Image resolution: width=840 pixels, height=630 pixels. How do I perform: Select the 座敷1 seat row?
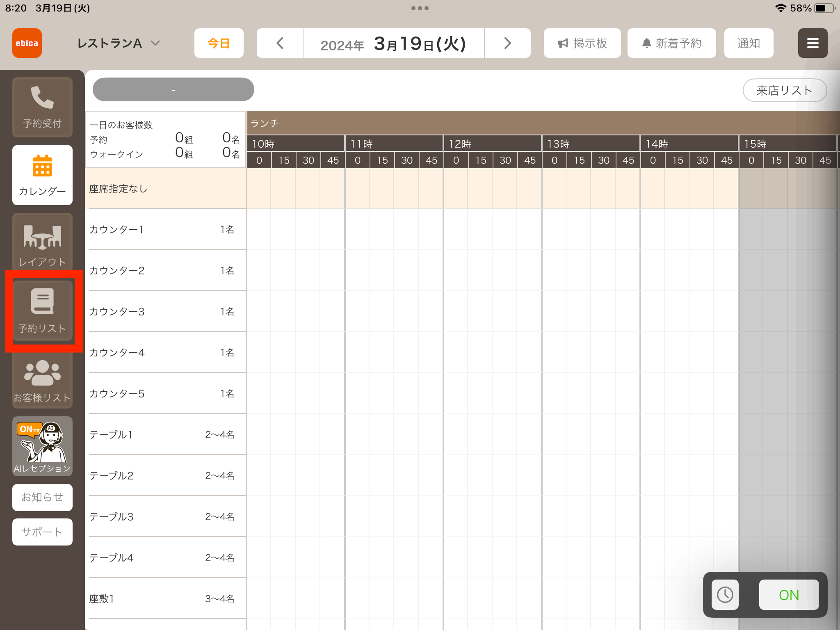click(x=166, y=598)
